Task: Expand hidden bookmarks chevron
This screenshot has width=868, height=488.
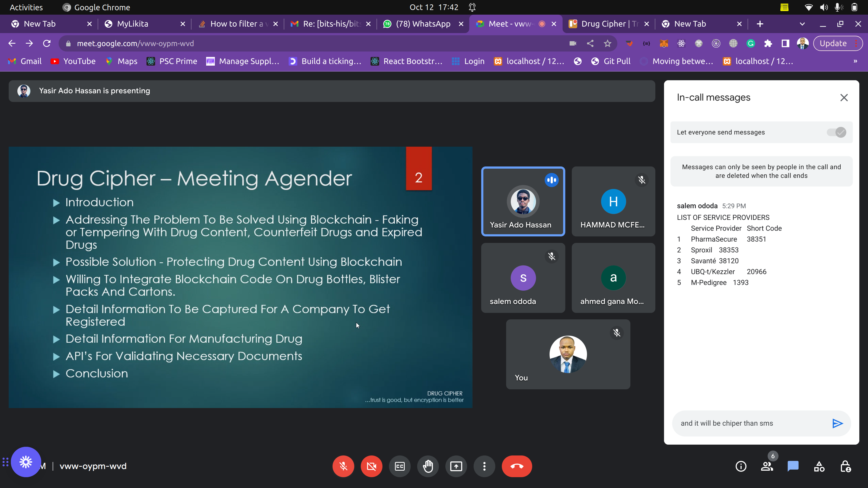Action: [x=855, y=61]
